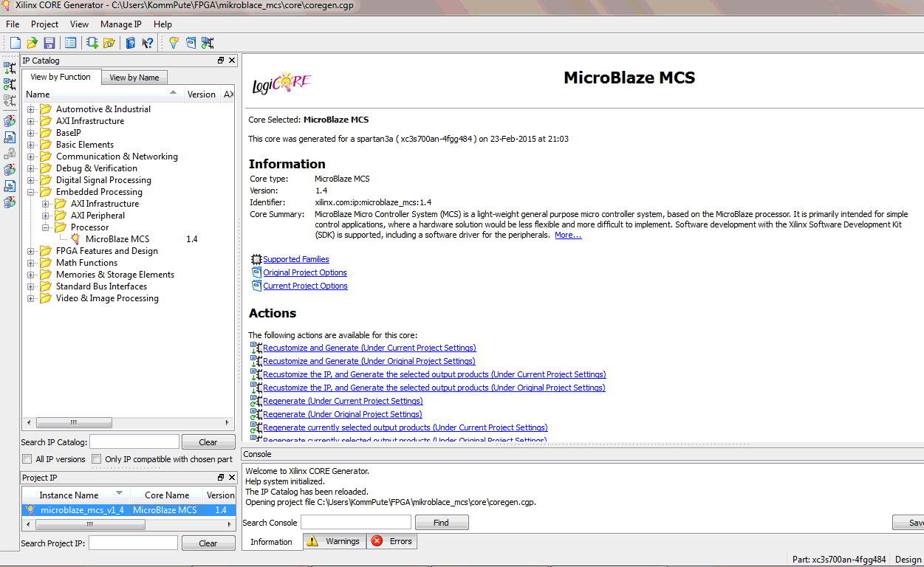Toggle Only IP compatible with chosen part
Image resolution: width=924 pixels, height=567 pixels.
click(x=97, y=459)
